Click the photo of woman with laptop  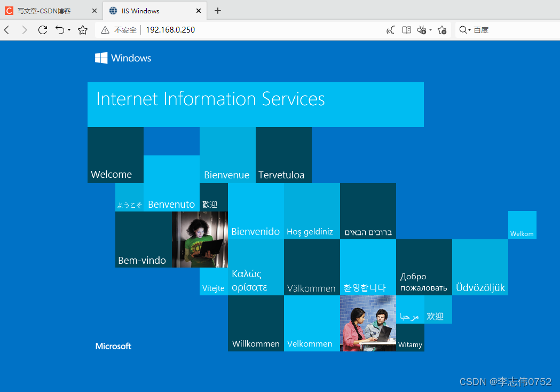tap(200, 239)
